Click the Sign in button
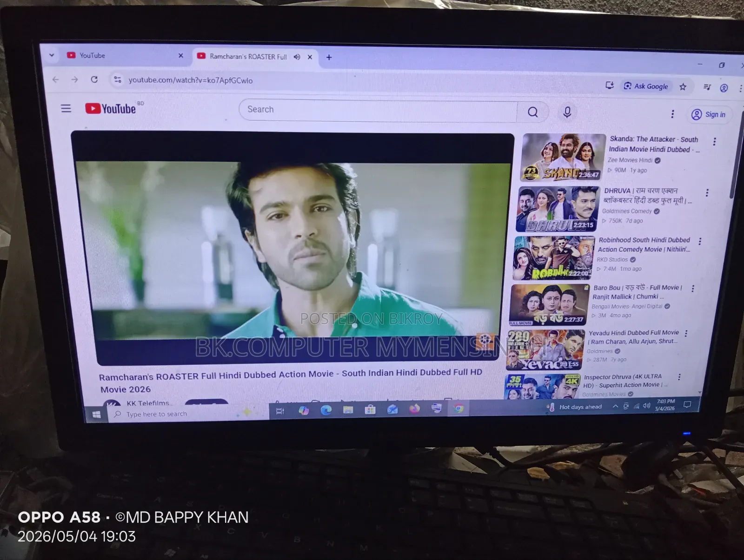The image size is (744, 560). click(x=709, y=114)
